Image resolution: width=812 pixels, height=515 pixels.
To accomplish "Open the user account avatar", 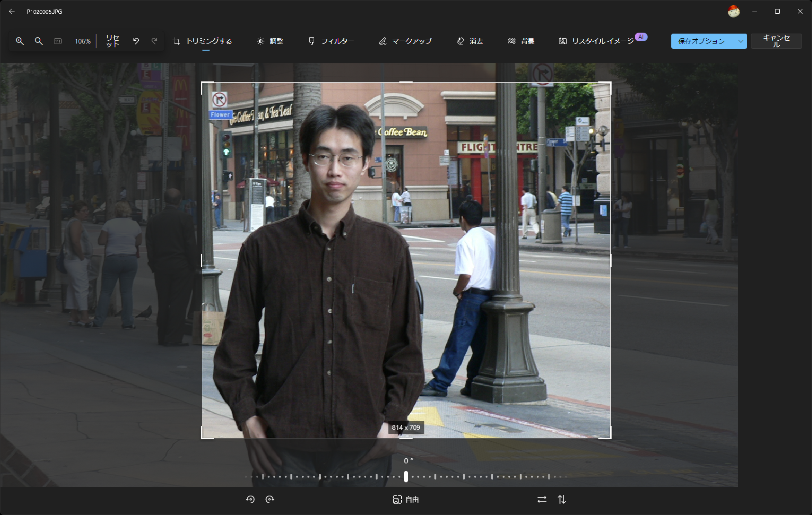I will [734, 11].
